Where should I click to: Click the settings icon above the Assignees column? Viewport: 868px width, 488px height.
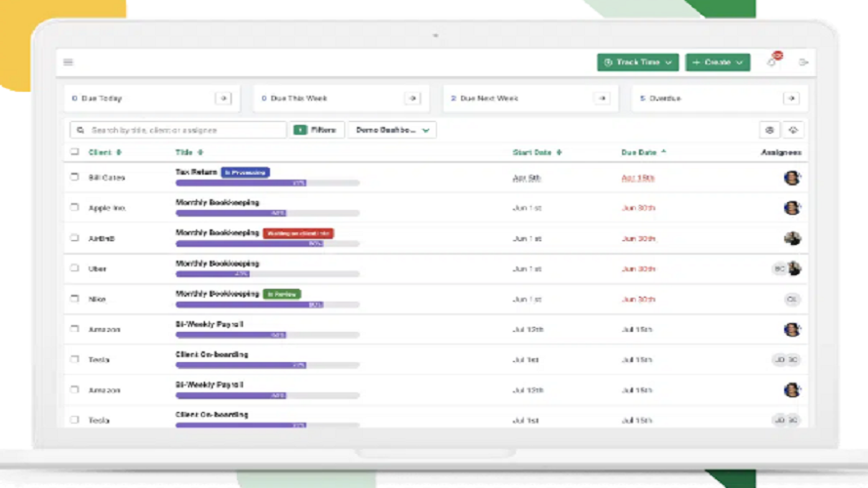769,130
